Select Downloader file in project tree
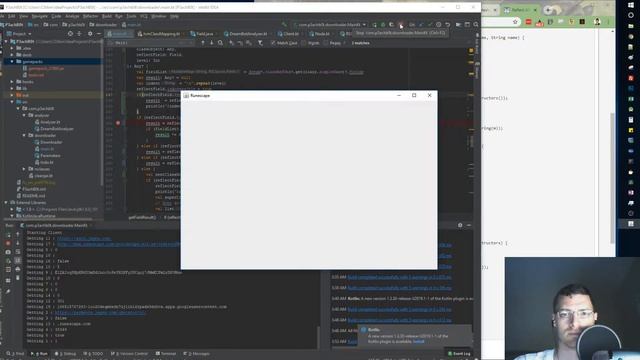The image size is (640, 360). click(51, 142)
